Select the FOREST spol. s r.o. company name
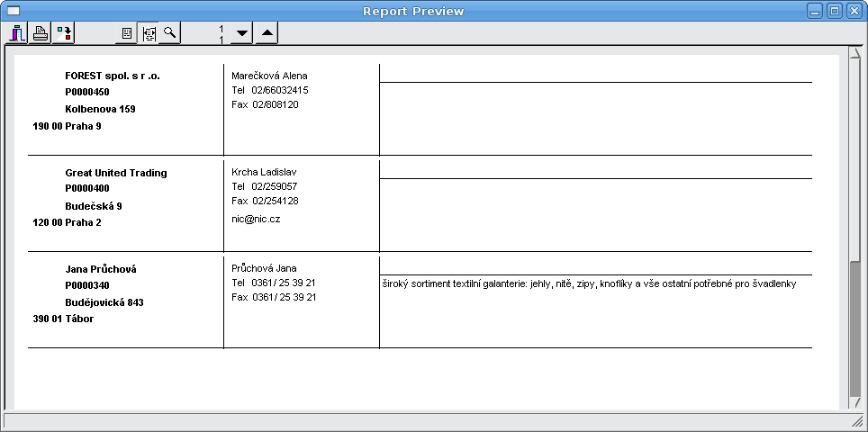The width and height of the screenshot is (868, 432). [x=113, y=76]
